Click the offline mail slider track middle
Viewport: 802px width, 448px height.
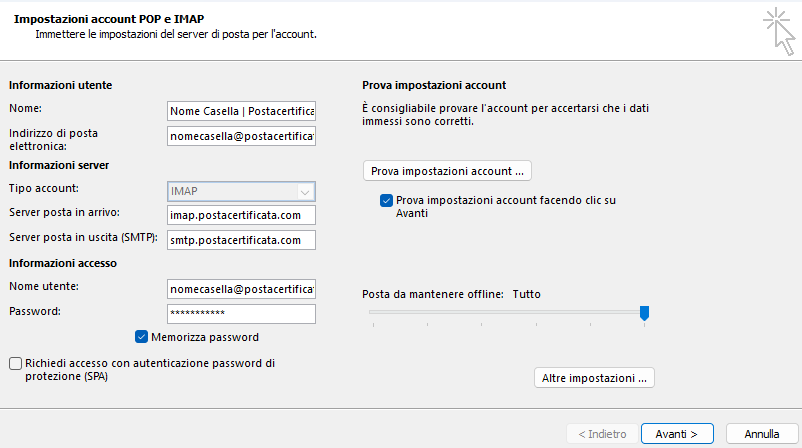(x=506, y=311)
